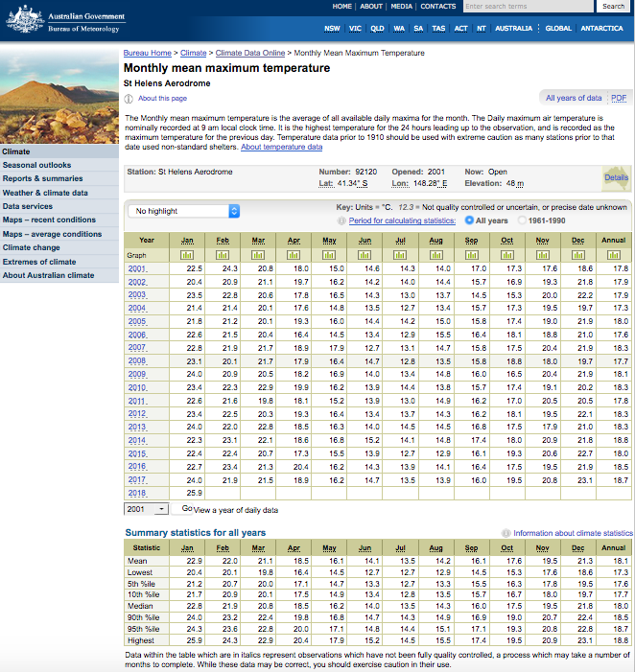Viewport: 635px width, 672px height.
Task: Expand the 2001 year dropdown
Action: [x=146, y=509]
